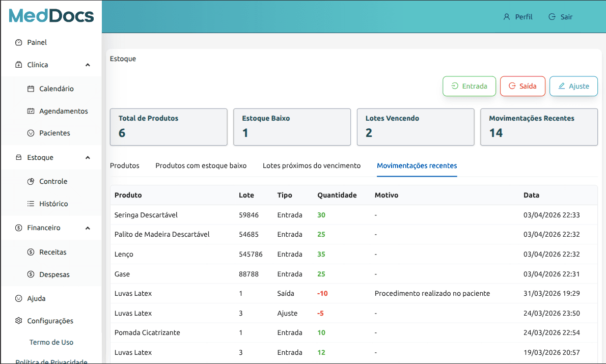Switch to Produtos com estoque baixo tab
Image resolution: width=606 pixels, height=364 pixels.
click(x=201, y=165)
